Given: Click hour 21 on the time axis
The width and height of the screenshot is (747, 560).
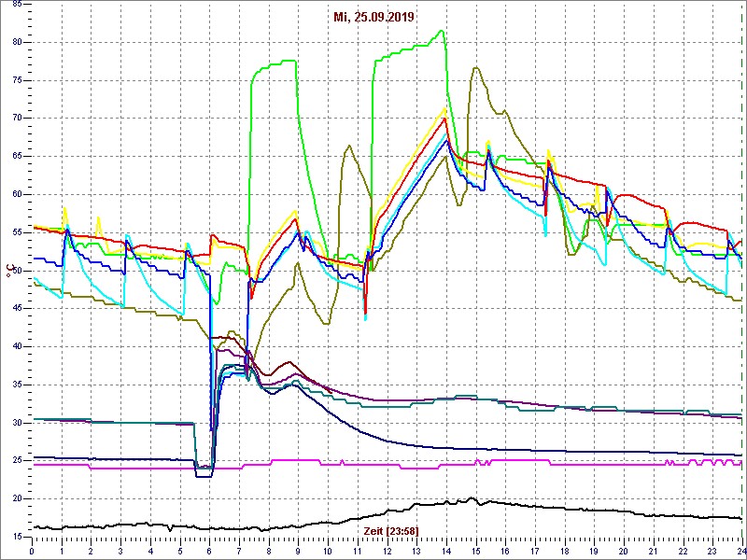Looking at the screenshot, I should [x=653, y=552].
